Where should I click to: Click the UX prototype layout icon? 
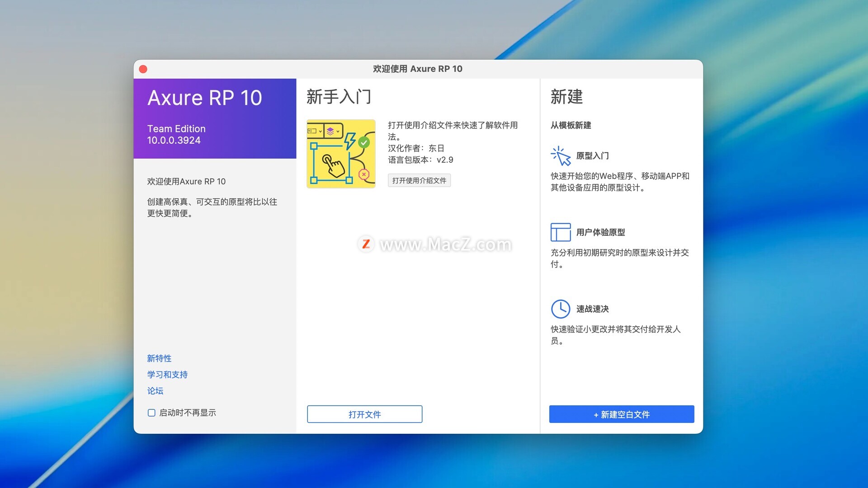tap(561, 232)
